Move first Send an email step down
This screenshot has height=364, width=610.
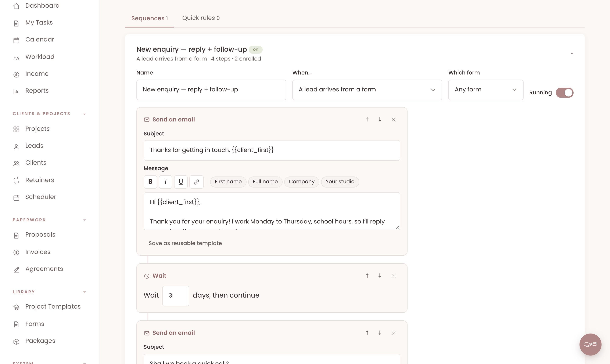pos(380,119)
